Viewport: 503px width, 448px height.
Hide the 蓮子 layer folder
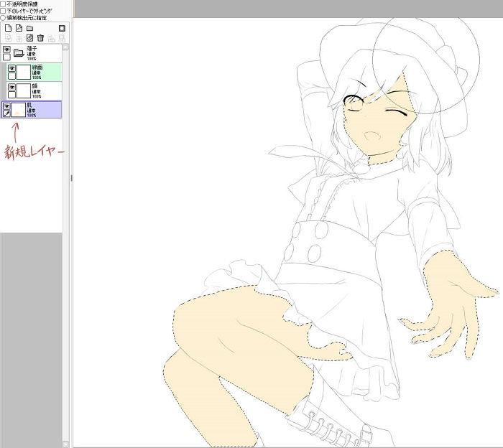[x=6, y=50]
